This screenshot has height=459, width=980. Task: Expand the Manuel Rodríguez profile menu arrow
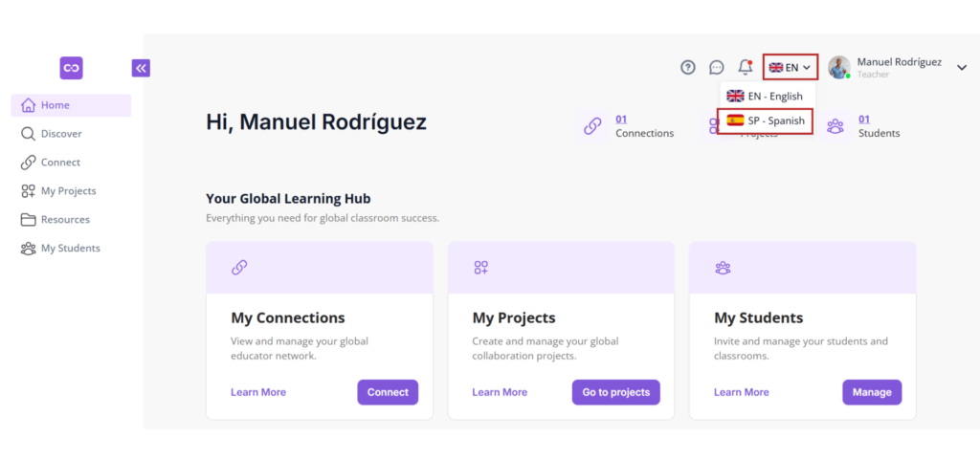[962, 68]
